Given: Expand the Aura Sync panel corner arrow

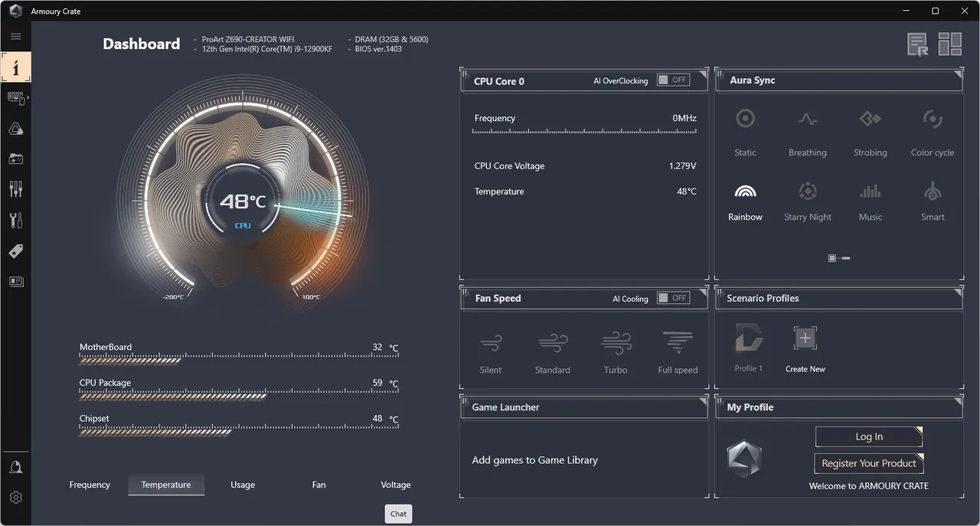Looking at the screenshot, I should 958,75.
